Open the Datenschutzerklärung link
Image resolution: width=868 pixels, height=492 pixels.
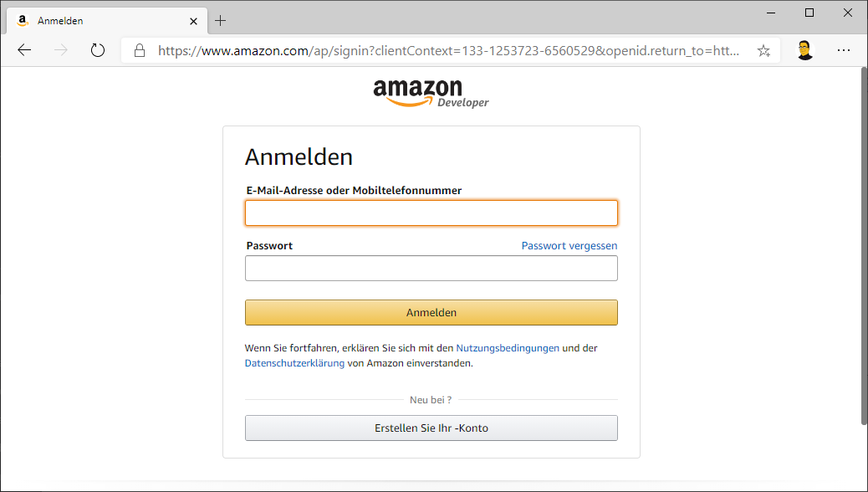[294, 363]
